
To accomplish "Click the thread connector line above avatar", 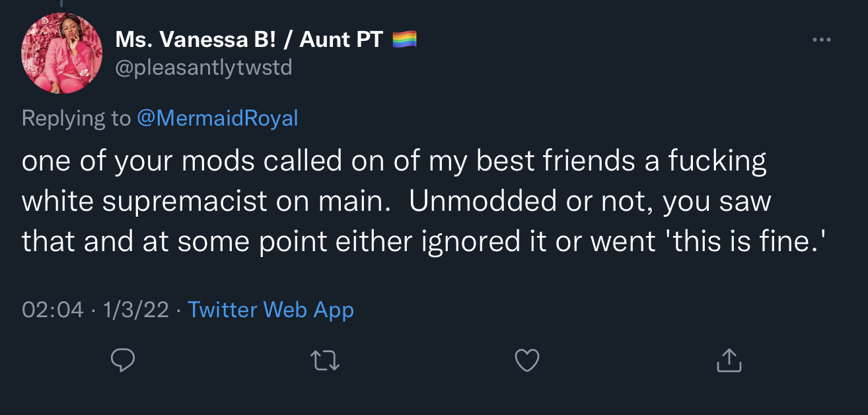I will 61,4.
